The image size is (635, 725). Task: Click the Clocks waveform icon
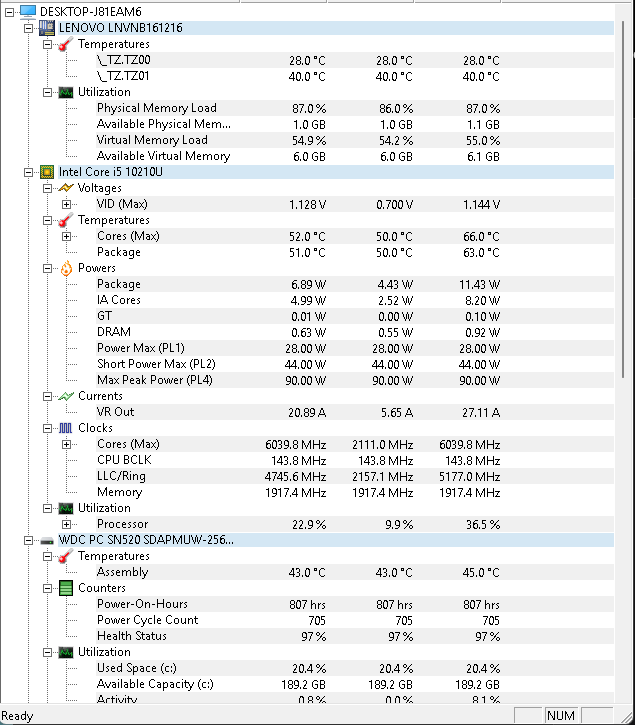[x=66, y=428]
